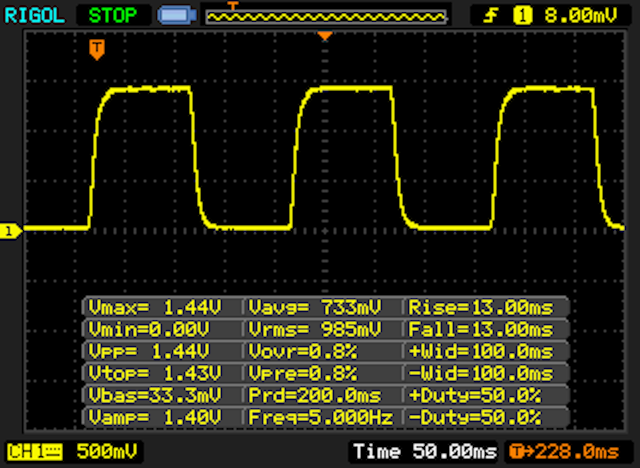
Task: Click the Vamp= 1.40V measurement
Action: (155, 417)
